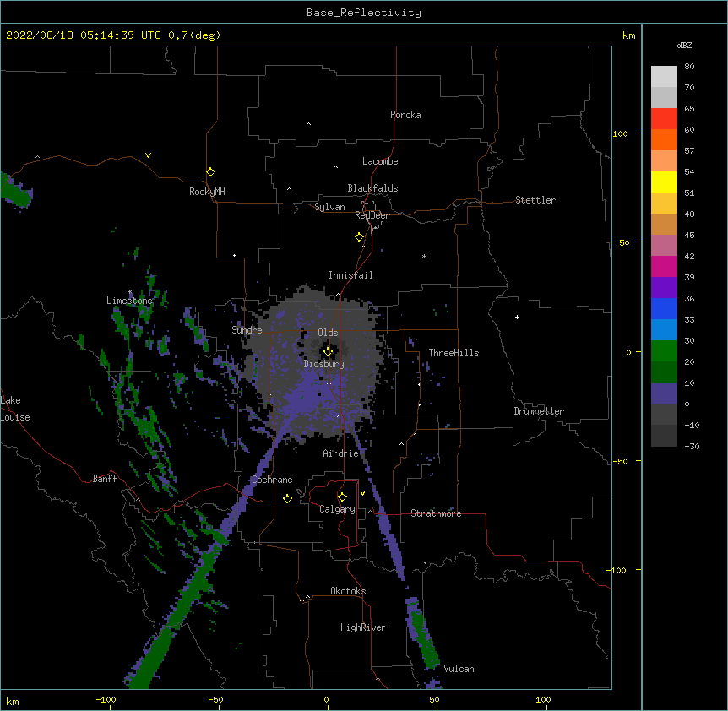
Task: Click the white asterisk marker above Limestone
Action: (129, 292)
